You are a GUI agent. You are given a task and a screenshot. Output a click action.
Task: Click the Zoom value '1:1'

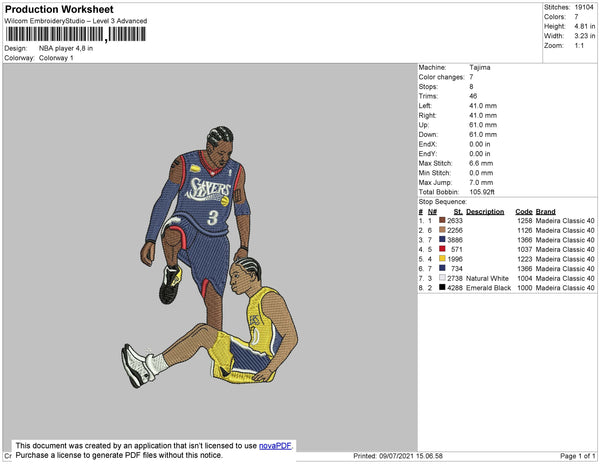pyautogui.click(x=579, y=46)
